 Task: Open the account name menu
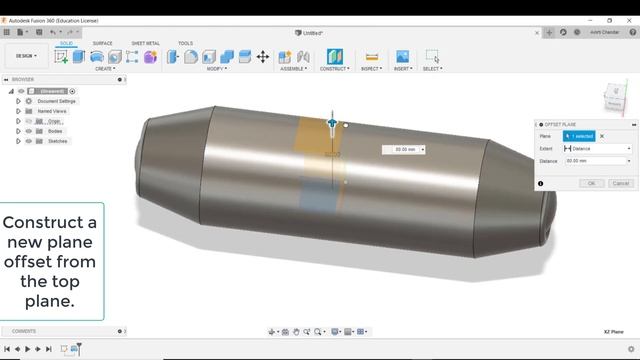(604, 32)
